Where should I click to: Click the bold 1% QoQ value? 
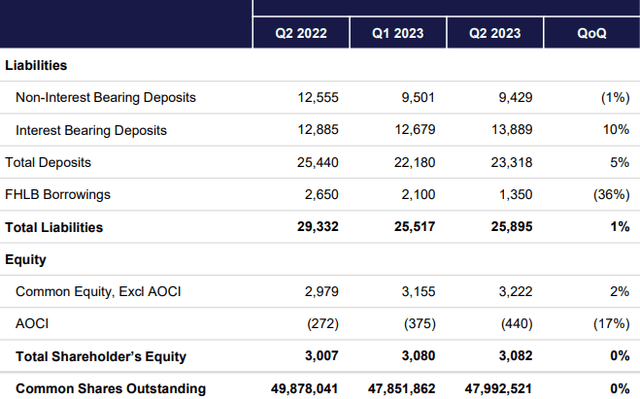(620, 227)
